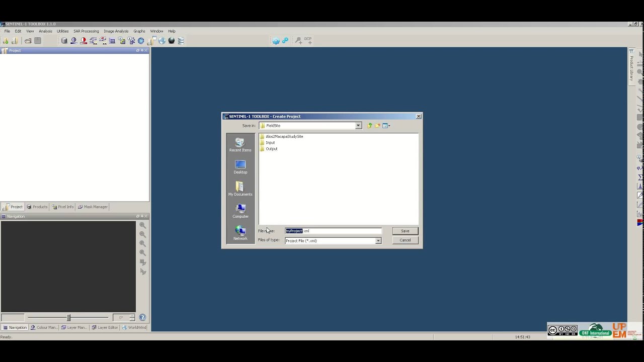Click the Pixel Info toolbar icon
This screenshot has width=644, height=362.
pos(122,41)
